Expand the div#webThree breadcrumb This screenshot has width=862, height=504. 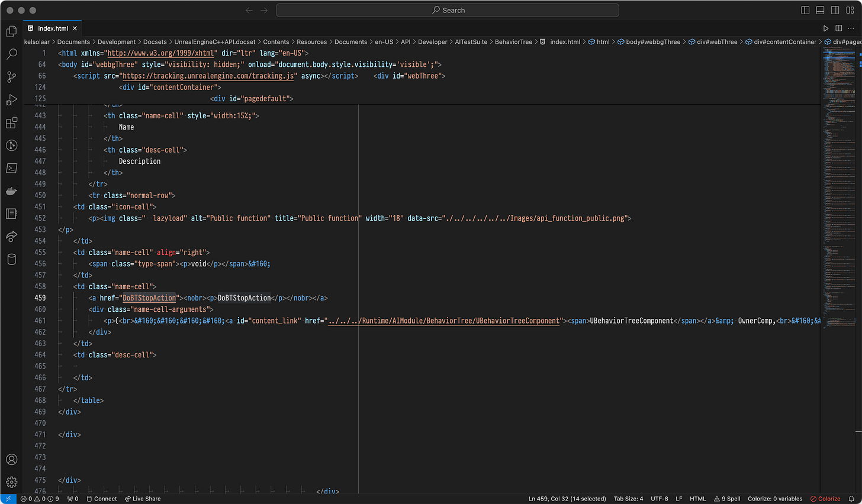click(x=713, y=42)
